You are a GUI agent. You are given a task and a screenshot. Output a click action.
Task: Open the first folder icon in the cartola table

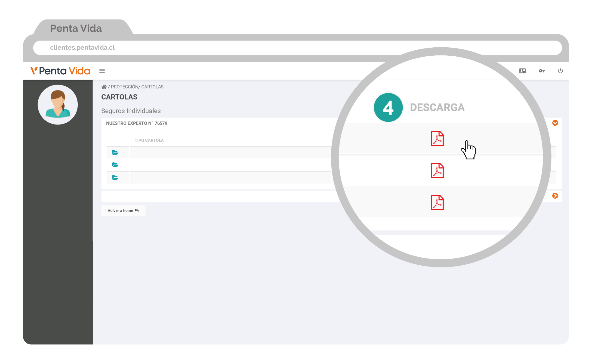pyautogui.click(x=115, y=152)
